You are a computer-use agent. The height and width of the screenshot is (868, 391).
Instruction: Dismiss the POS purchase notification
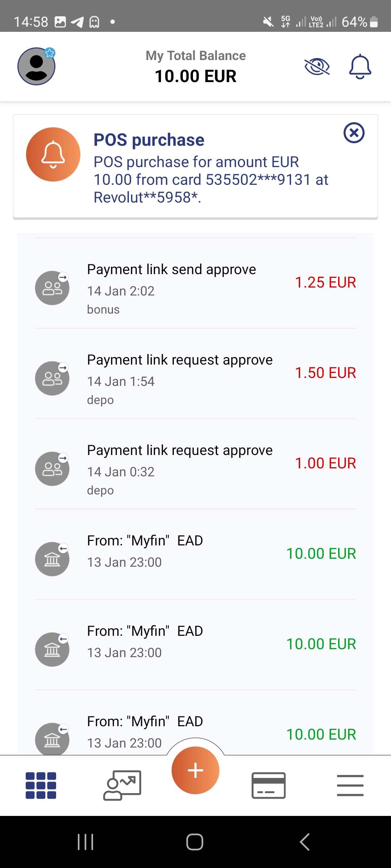click(354, 133)
